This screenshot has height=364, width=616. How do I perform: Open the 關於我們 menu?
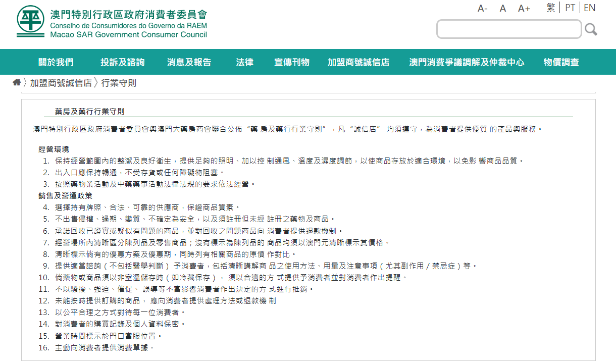click(x=56, y=63)
